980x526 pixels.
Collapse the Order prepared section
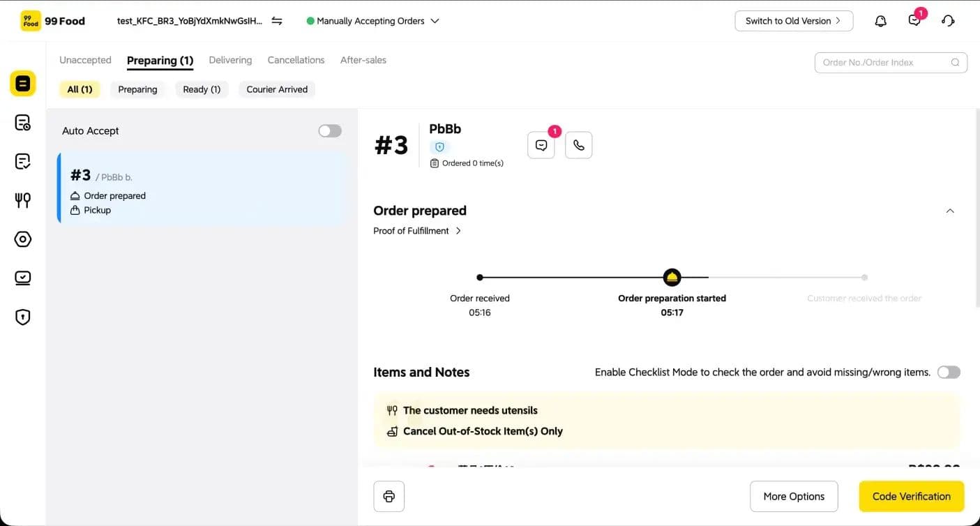click(x=950, y=211)
